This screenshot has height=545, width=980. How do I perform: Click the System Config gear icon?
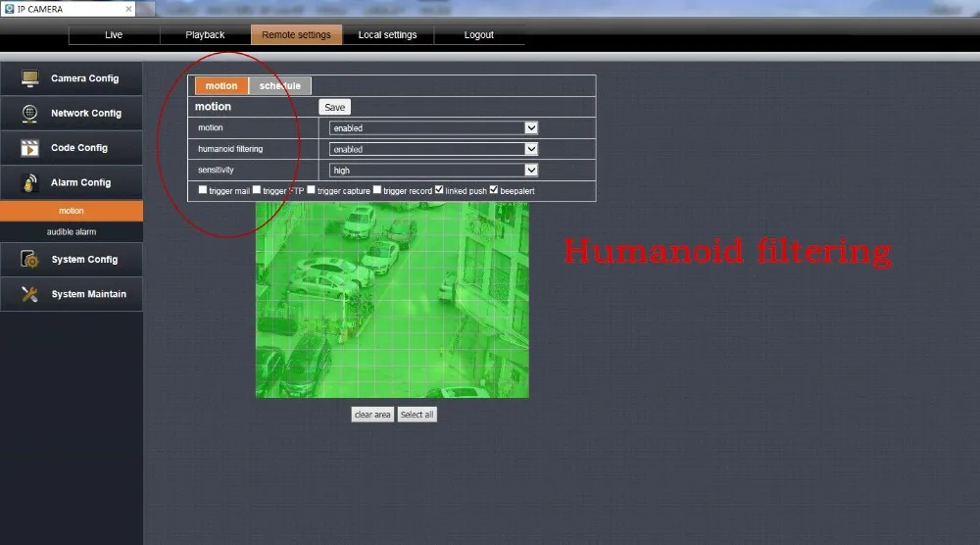coord(29,260)
